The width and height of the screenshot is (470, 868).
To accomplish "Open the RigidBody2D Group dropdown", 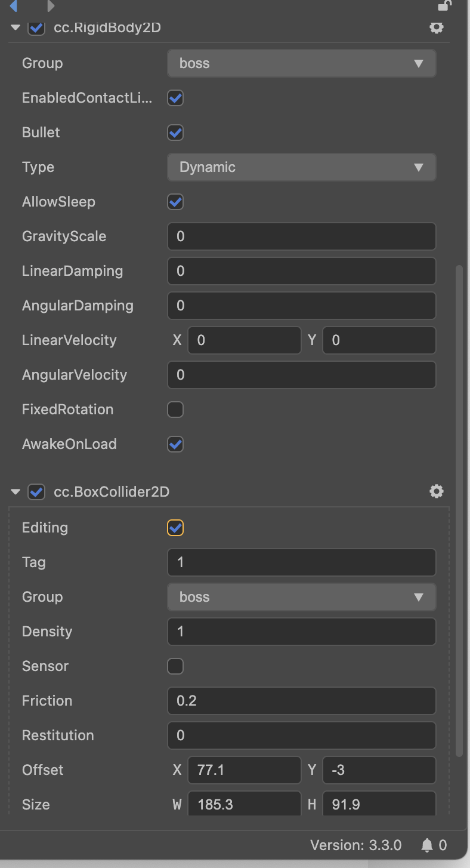I will click(x=301, y=63).
